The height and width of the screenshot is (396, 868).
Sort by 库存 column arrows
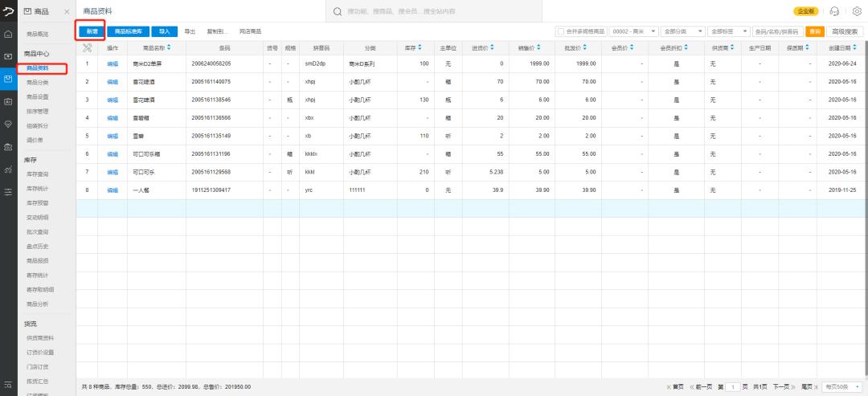[420, 47]
